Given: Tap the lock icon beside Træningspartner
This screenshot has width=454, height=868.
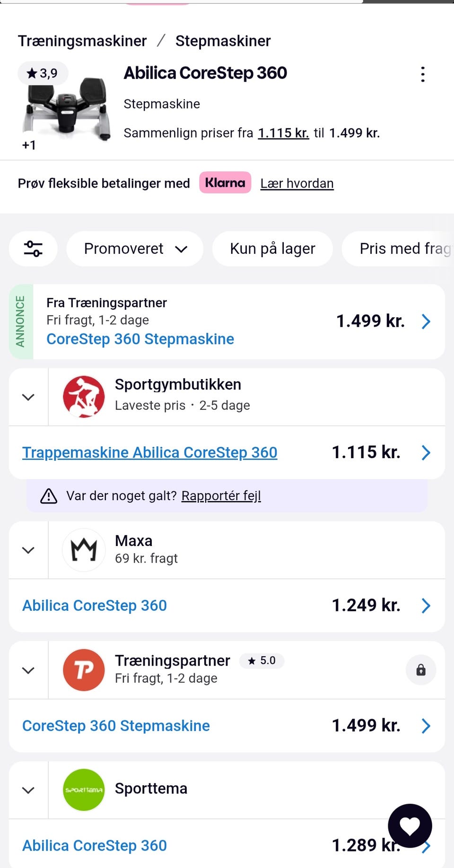Looking at the screenshot, I should (420, 670).
